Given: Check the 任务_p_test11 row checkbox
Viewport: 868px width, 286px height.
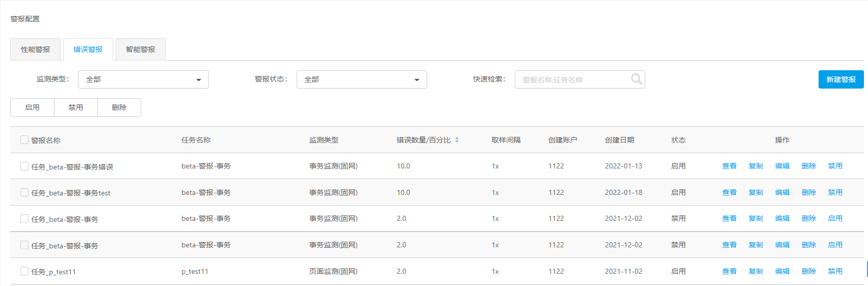Looking at the screenshot, I should [24, 271].
